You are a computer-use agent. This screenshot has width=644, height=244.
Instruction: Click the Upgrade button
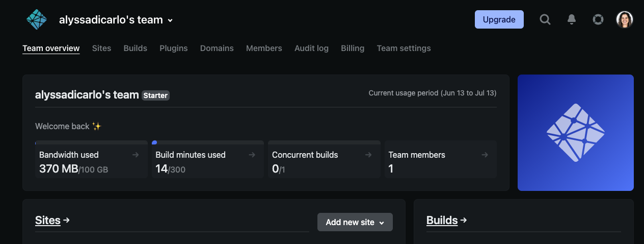(x=499, y=19)
